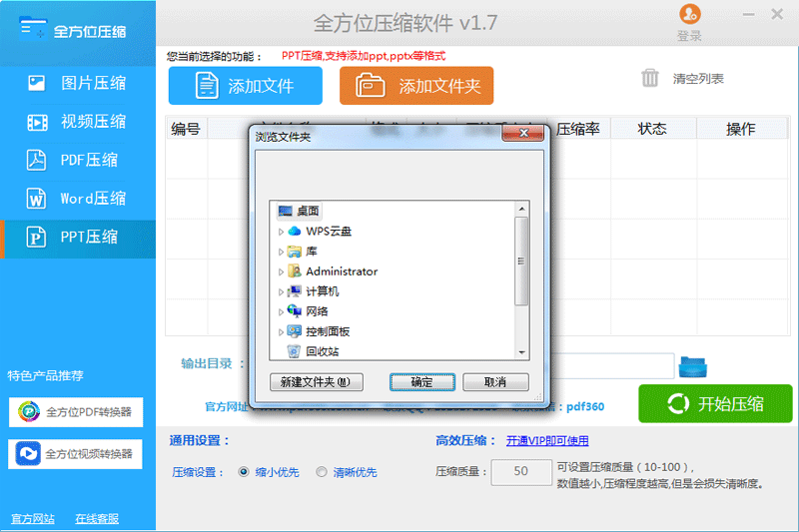Click the trash can icon beside 清空列表
Screen dimensions: 799x532
[650, 79]
